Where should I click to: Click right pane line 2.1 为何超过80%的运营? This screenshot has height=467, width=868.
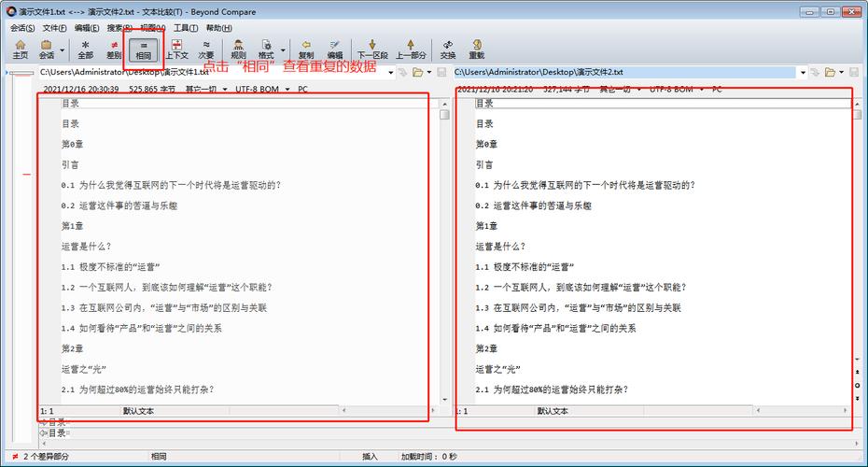pos(552,390)
